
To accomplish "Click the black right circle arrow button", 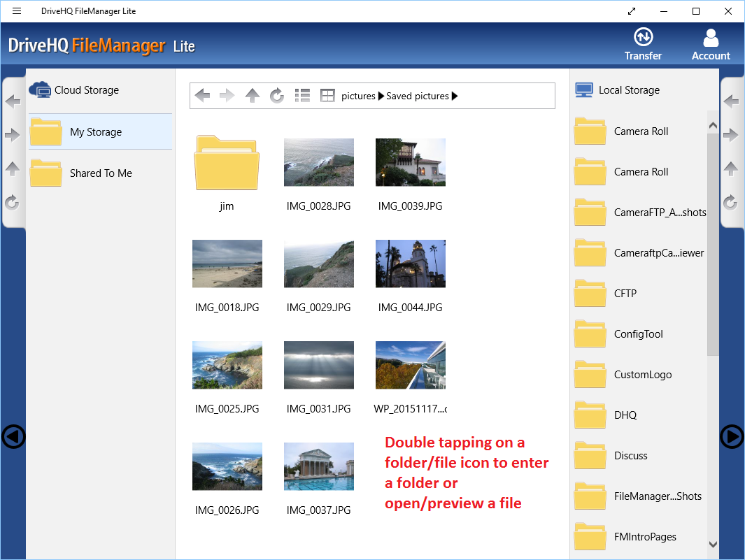I will pyautogui.click(x=732, y=437).
